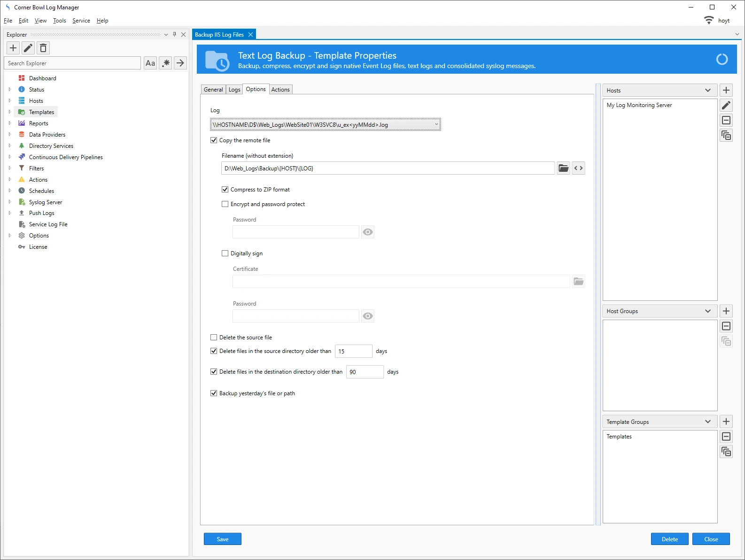Click the Save button
This screenshot has height=560, width=745.
(223, 539)
